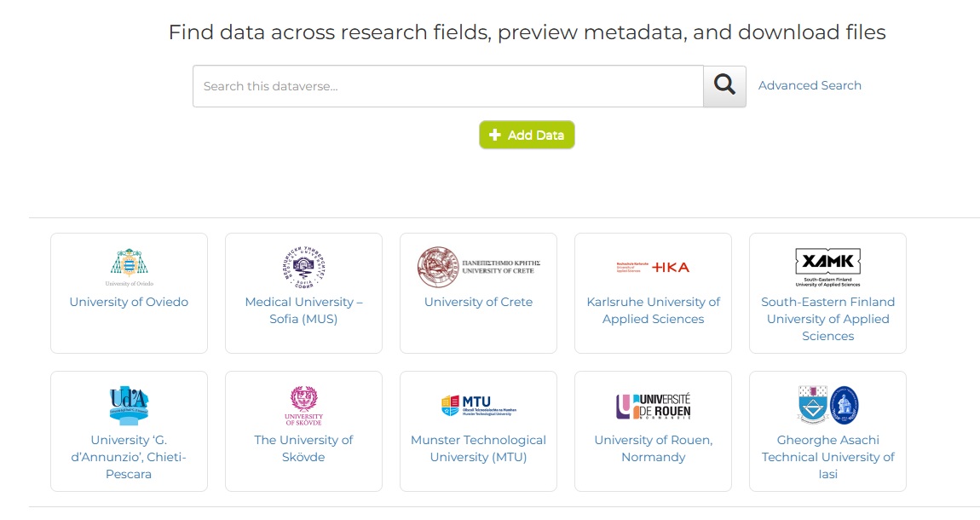Click the Université de Rouen logo
The width and height of the screenshot is (980, 520).
click(x=653, y=406)
